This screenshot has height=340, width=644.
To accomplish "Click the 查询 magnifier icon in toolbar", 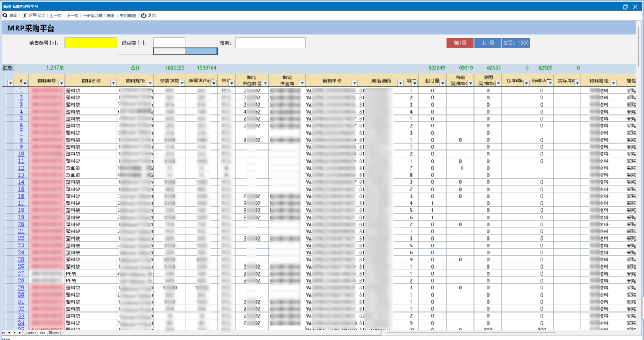I will 5,15.
